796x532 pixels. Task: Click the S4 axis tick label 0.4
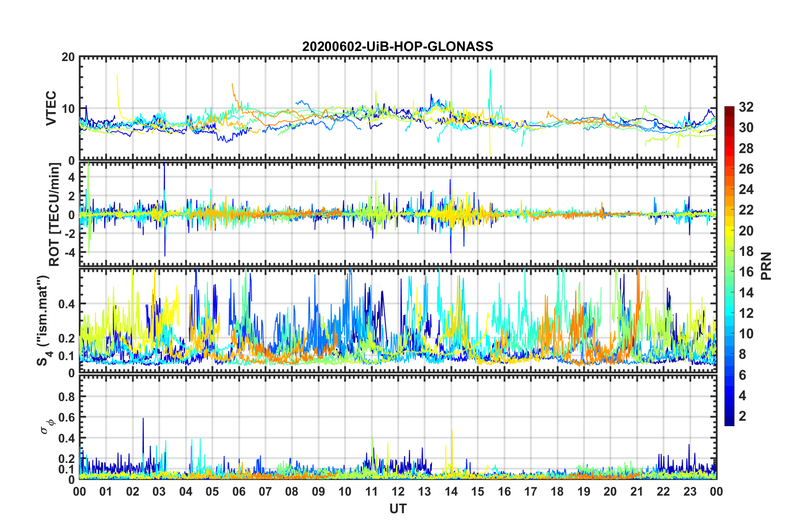(x=67, y=304)
